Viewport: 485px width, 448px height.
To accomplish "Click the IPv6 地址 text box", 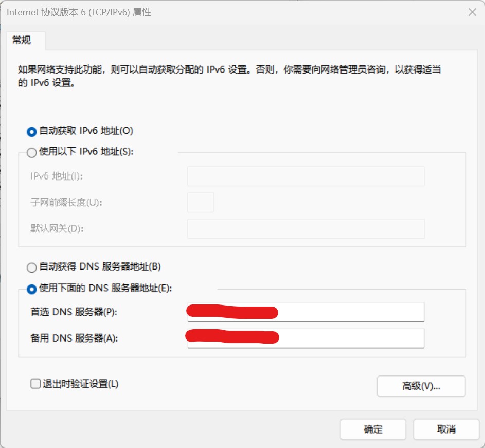I will point(306,176).
